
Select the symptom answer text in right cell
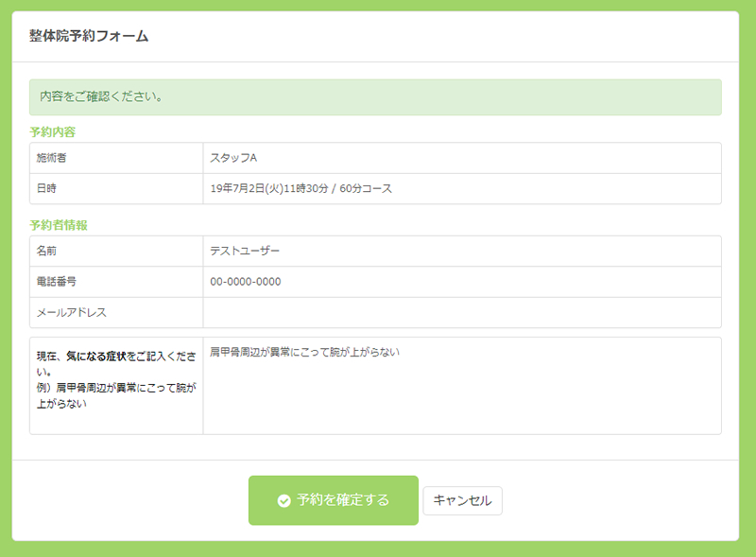(x=305, y=353)
